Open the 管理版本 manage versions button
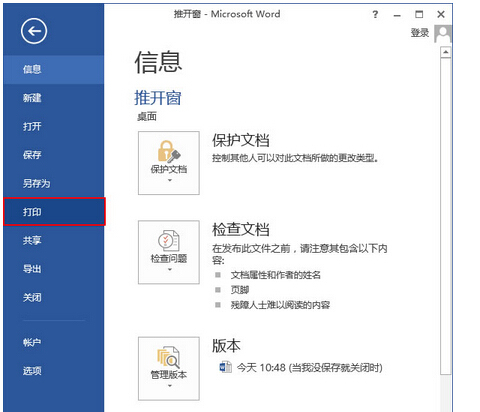This screenshot has height=412, width=480. pyautogui.click(x=169, y=368)
